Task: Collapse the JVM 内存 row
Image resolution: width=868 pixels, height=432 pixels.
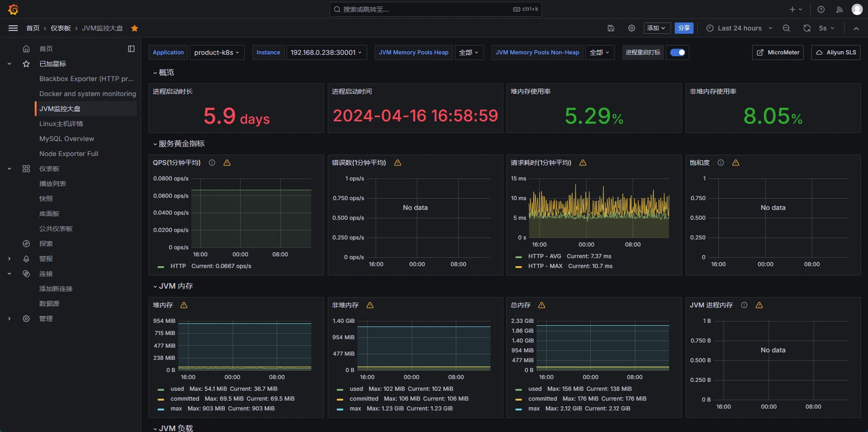Action: (173, 286)
